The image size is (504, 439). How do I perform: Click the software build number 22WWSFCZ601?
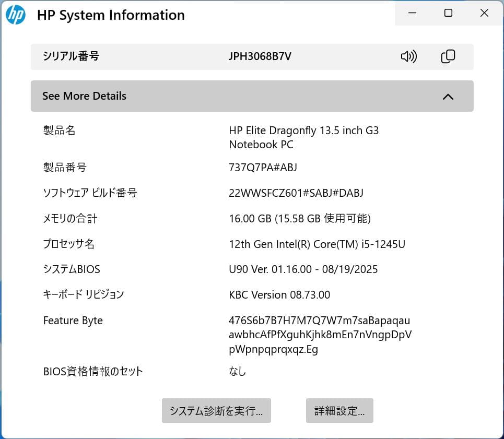(297, 193)
